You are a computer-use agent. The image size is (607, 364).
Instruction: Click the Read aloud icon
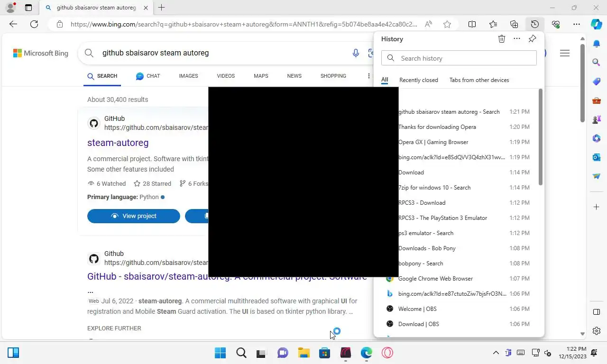coord(428,24)
